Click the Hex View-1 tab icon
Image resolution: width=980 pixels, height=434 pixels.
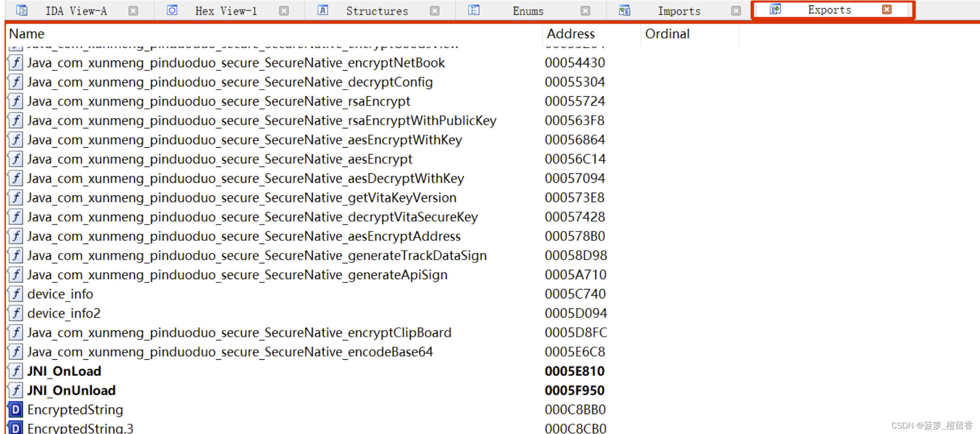tap(172, 10)
